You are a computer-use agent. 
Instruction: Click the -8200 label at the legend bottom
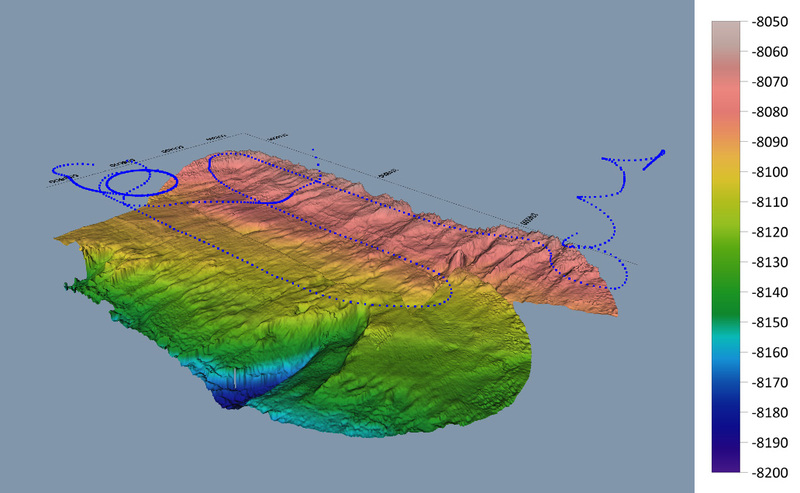click(x=767, y=472)
